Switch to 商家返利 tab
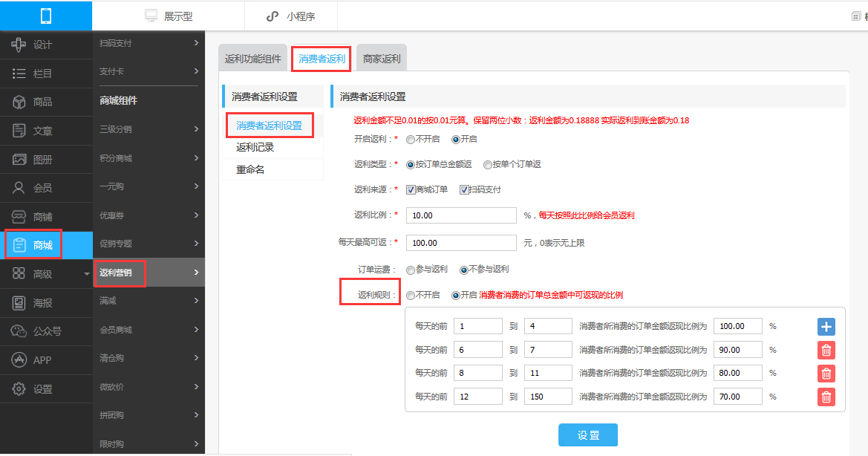This screenshot has width=868, height=456. coord(382,58)
